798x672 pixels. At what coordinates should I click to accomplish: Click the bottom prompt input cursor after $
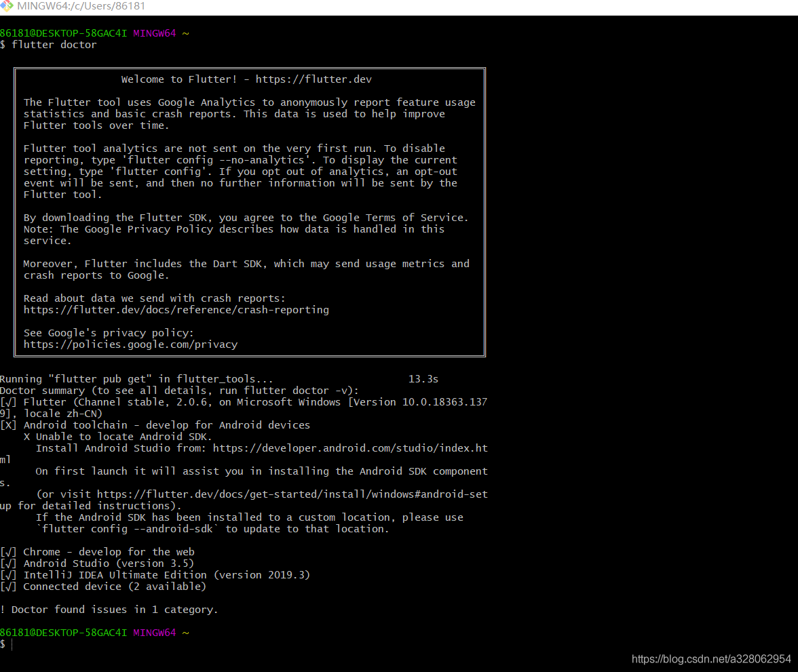pyautogui.click(x=12, y=644)
